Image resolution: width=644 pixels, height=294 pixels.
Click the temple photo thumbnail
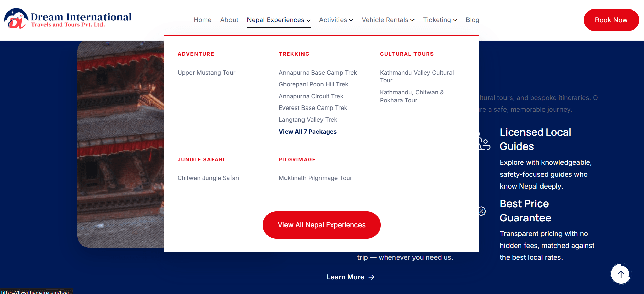121,144
